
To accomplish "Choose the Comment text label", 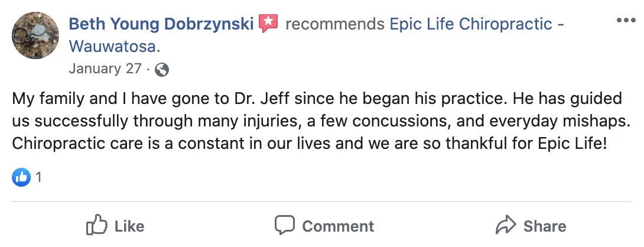I will (338, 226).
